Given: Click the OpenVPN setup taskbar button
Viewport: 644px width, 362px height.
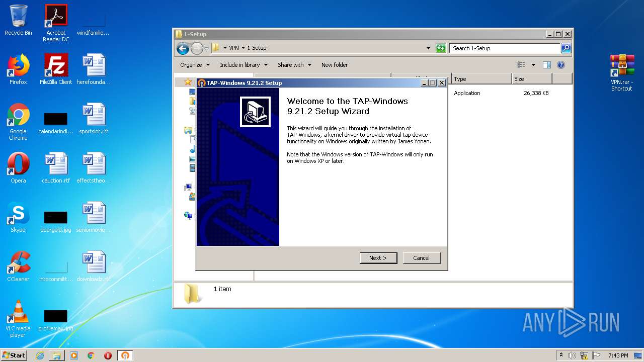Looking at the screenshot, I should [125, 355].
